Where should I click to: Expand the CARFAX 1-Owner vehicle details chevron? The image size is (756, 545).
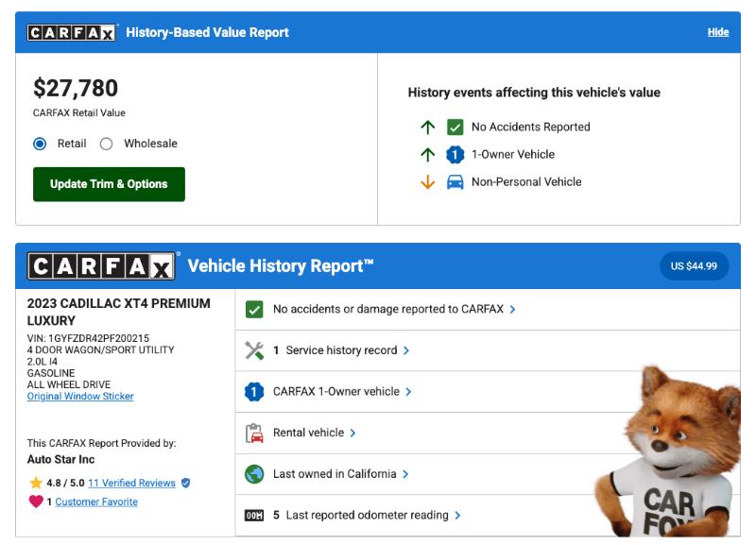(x=408, y=391)
